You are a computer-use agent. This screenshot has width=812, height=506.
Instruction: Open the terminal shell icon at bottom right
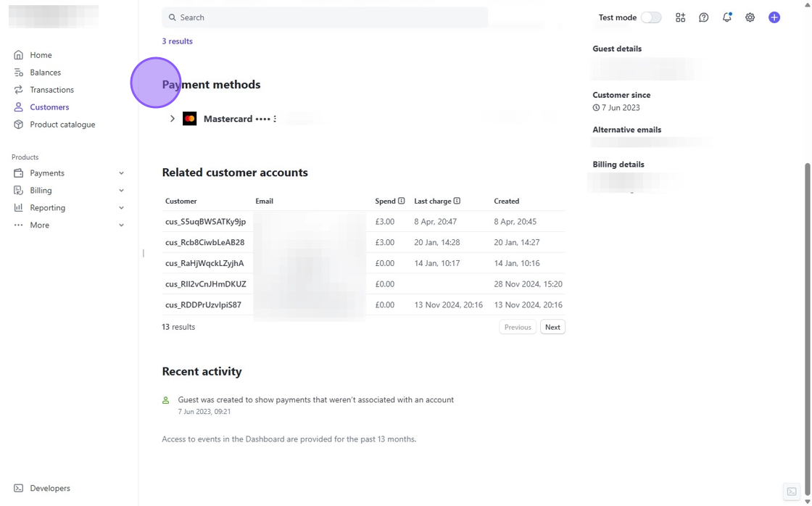click(x=792, y=492)
